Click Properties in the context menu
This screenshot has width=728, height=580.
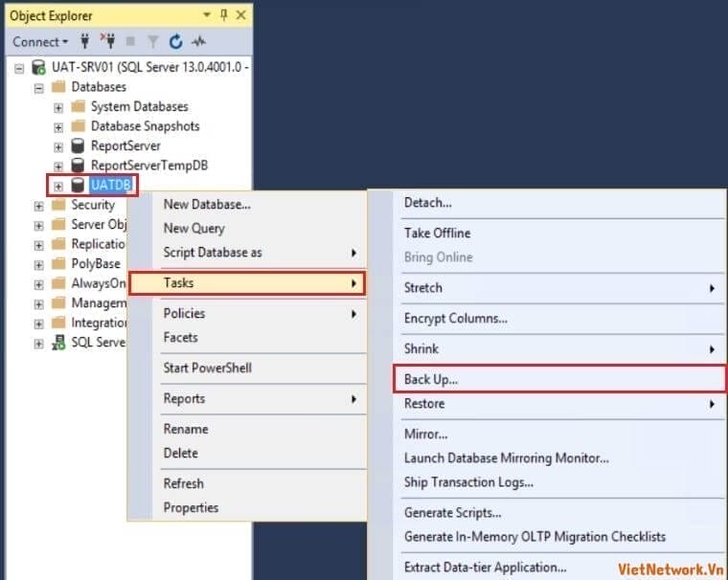pos(191,507)
